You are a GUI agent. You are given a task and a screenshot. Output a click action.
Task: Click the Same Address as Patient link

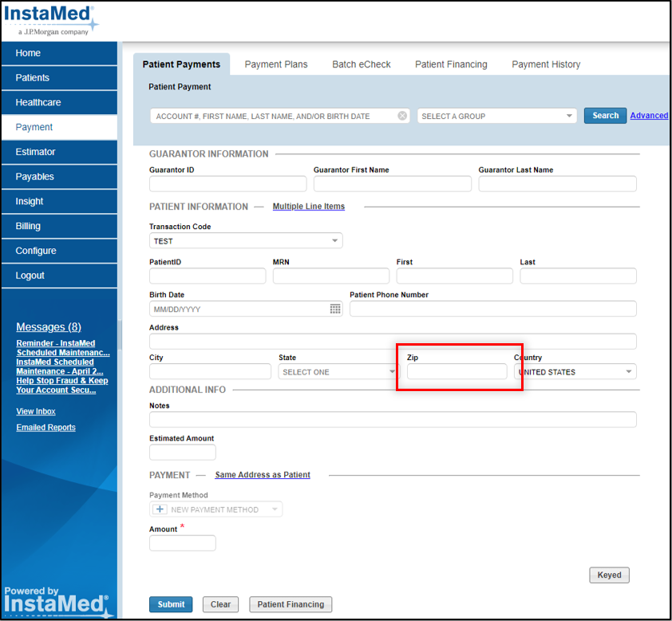pyautogui.click(x=263, y=474)
